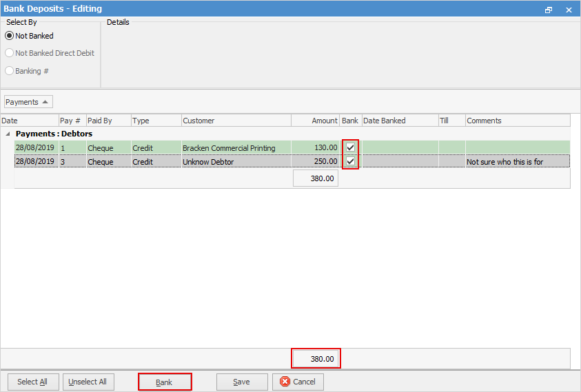The image size is (581, 392).
Task: Click the Bank button
Action: [x=165, y=382]
